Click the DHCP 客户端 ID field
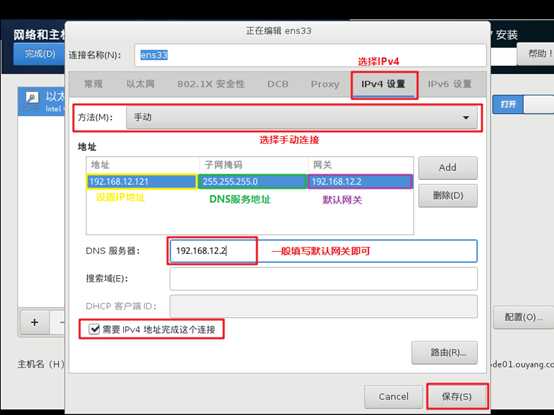 [323, 306]
